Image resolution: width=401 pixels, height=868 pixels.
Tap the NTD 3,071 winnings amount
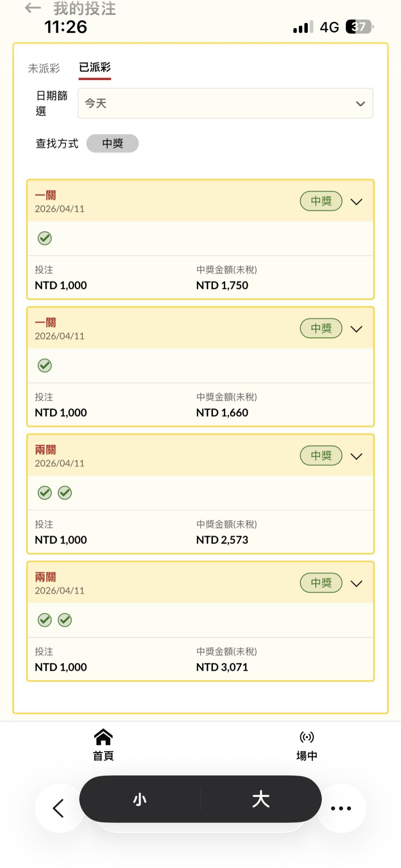(x=222, y=667)
